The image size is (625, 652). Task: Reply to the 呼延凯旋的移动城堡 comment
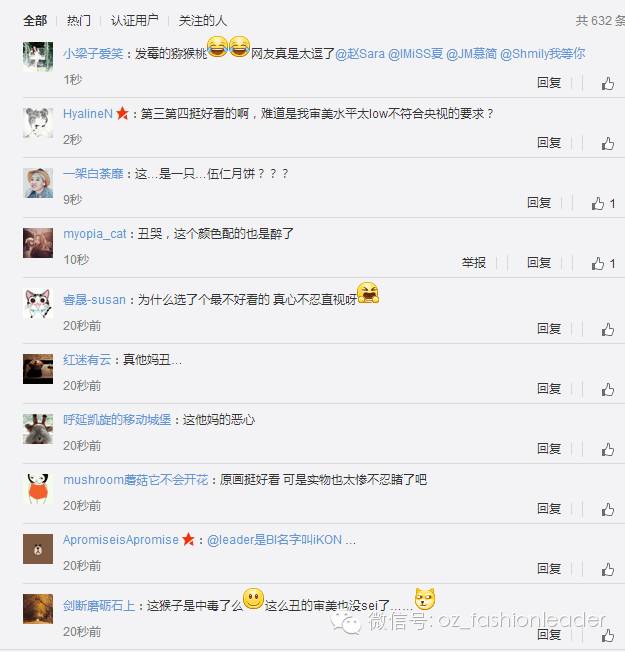(549, 448)
